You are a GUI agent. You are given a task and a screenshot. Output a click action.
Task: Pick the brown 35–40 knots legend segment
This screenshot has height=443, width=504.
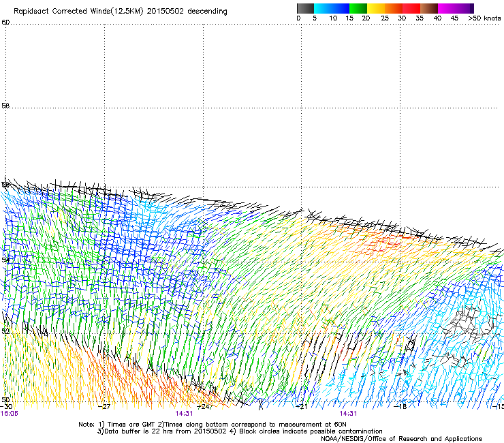(429, 8)
